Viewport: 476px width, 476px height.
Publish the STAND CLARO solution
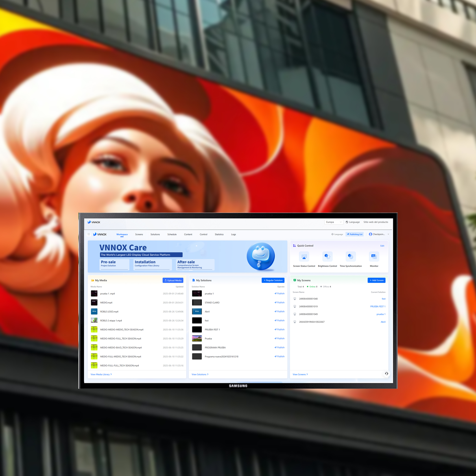(x=279, y=303)
